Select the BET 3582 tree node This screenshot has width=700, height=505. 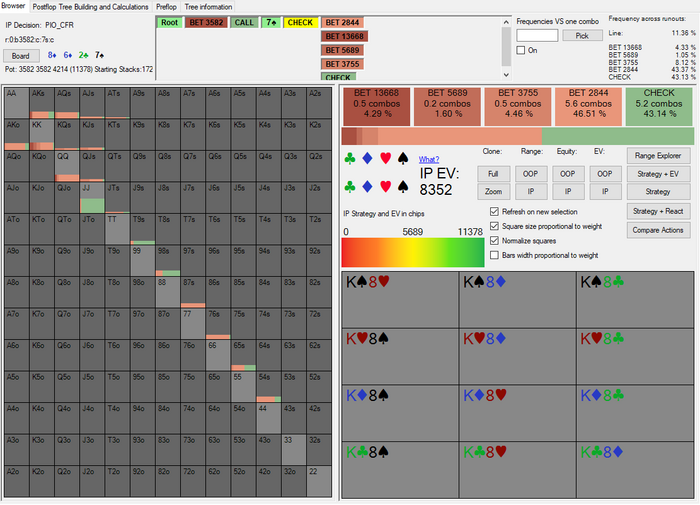point(206,22)
